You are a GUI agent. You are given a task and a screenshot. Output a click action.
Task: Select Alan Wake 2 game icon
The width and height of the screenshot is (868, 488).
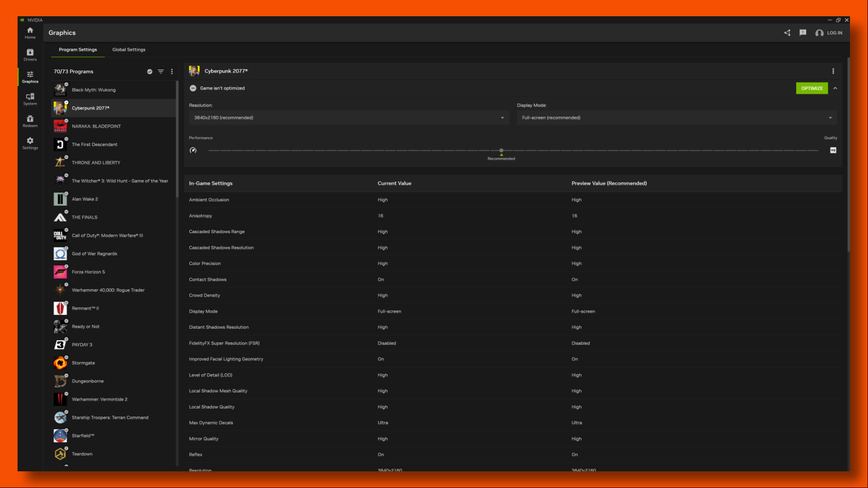pos(60,199)
